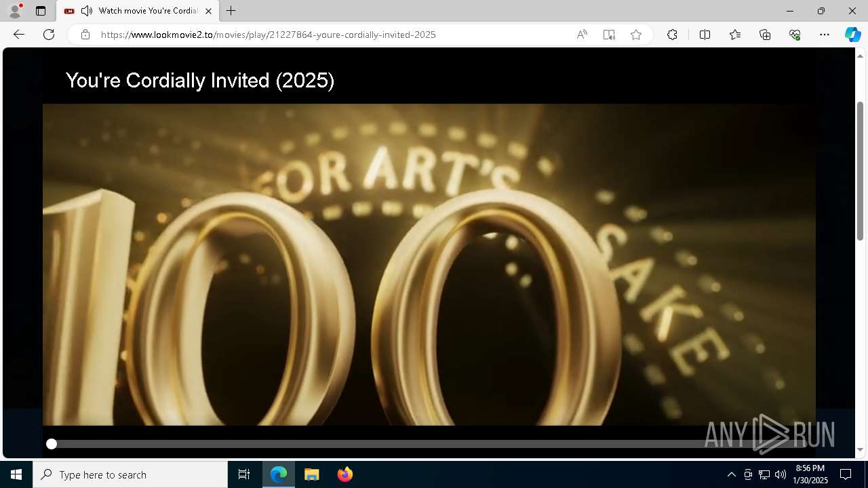Launch the Copilot sidebar
This screenshot has height=488, width=868.
click(852, 35)
